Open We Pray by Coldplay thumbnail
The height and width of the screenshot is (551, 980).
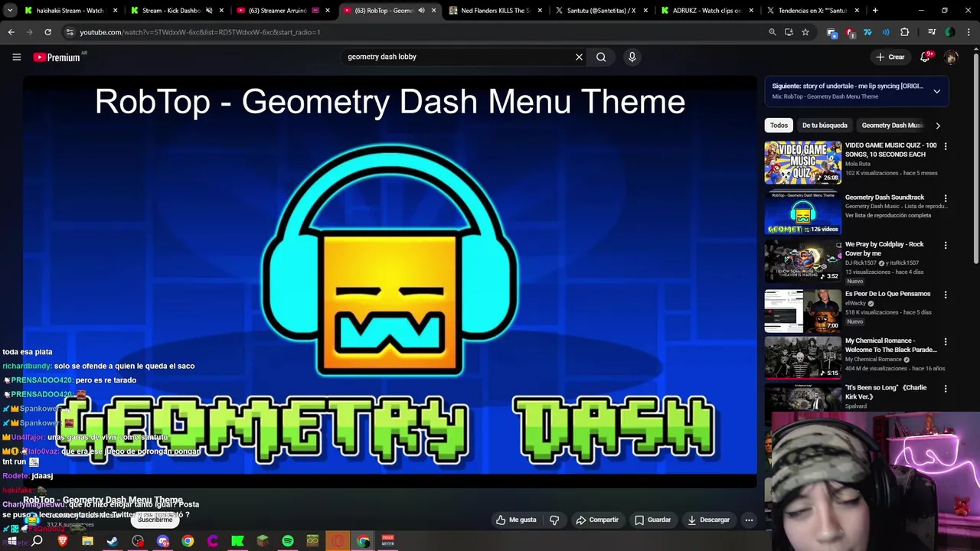[802, 261]
